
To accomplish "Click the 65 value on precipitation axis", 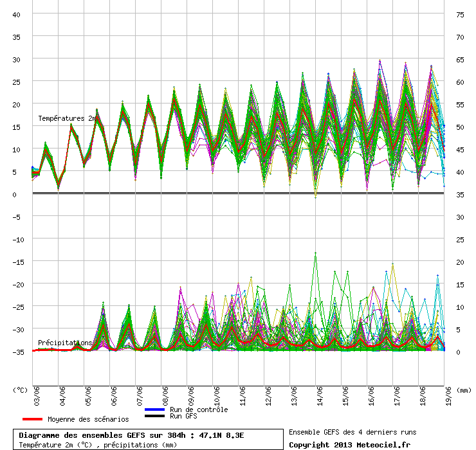I will [460, 60].
